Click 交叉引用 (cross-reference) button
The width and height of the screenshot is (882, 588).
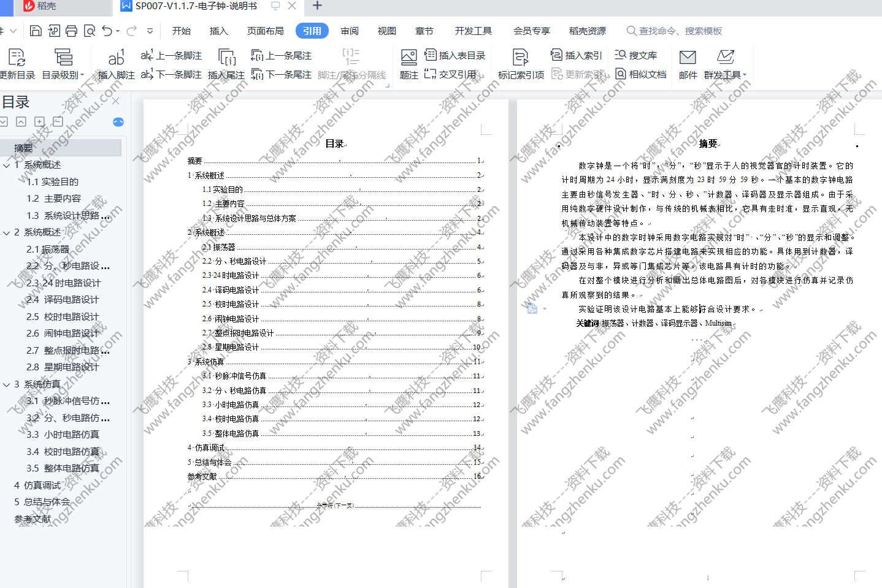click(x=450, y=74)
